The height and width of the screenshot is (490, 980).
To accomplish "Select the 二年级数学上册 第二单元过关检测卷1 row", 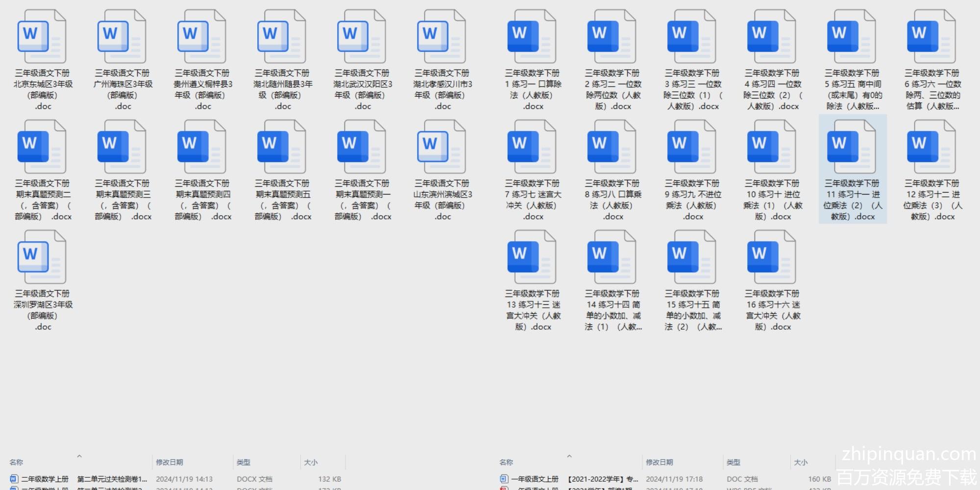I will point(112,479).
